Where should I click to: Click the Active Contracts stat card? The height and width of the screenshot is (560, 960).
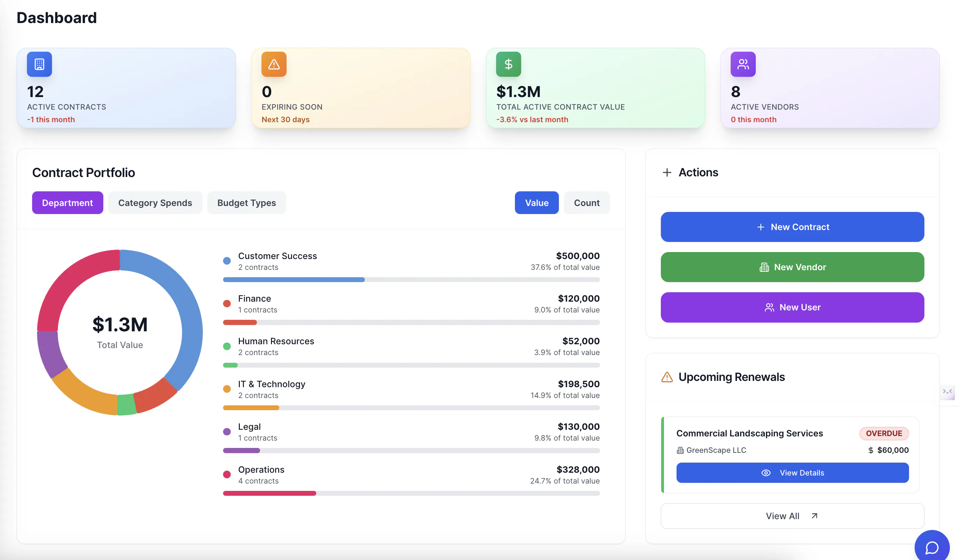(x=126, y=88)
